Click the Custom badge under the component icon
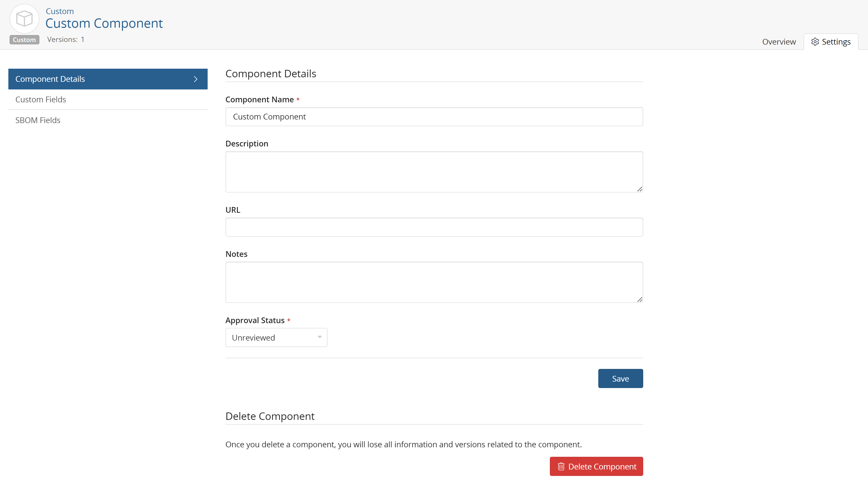Screen dimensions: 868x492 point(24,40)
